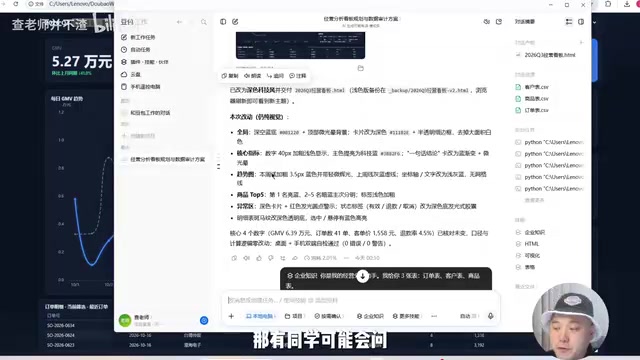
Task: Add annotation via popup toolbar
Action: (298, 76)
